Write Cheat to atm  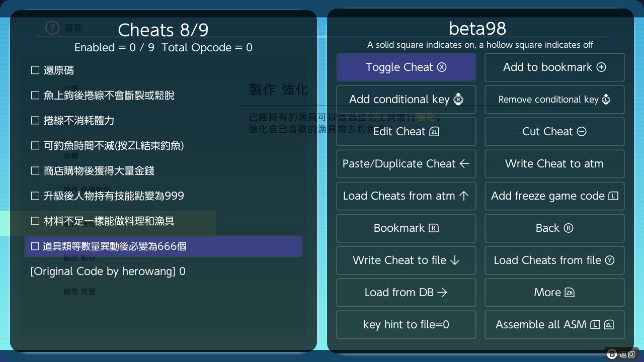[x=554, y=163]
